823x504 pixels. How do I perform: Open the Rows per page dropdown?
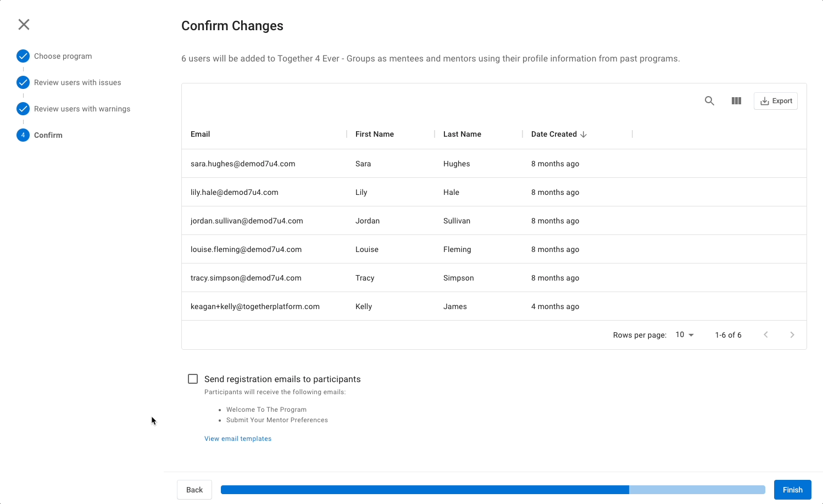(x=685, y=335)
